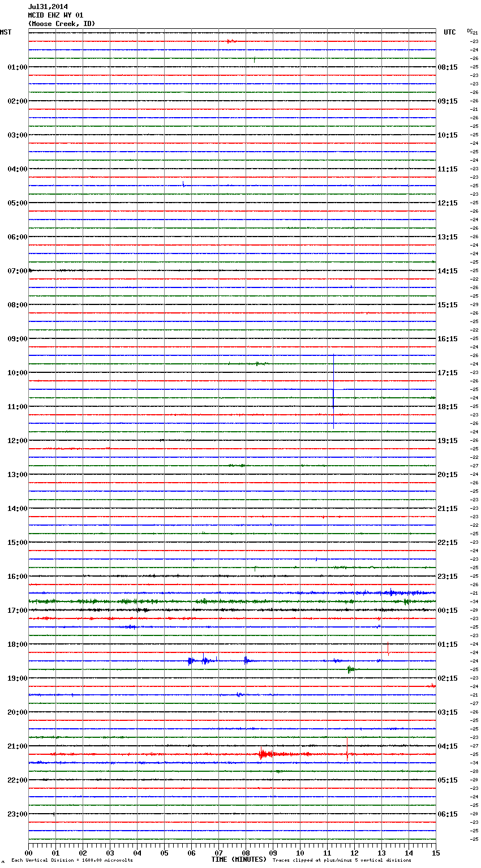This screenshot has width=481, height=868.
Task: Select the 20:00 MST hour label
Action: (18, 712)
